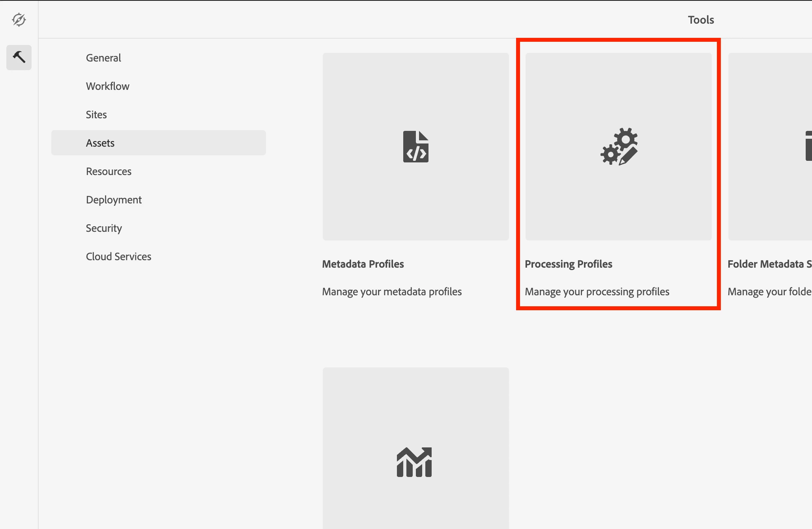This screenshot has height=529, width=812.
Task: Go to the Resources category
Action: 109,171
